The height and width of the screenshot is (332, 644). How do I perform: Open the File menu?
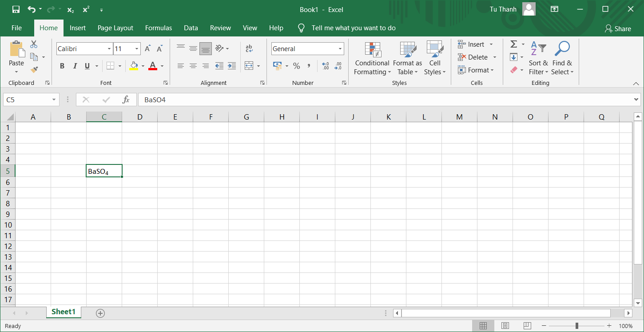point(16,28)
